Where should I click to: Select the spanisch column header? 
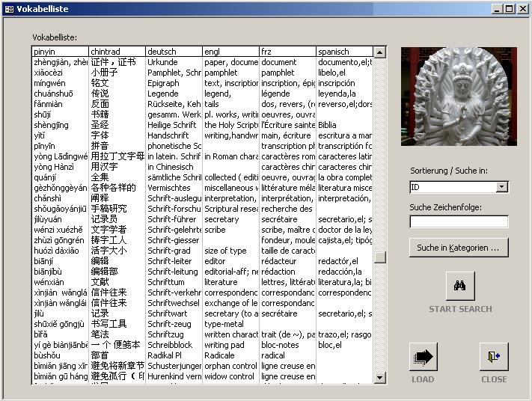(x=343, y=52)
